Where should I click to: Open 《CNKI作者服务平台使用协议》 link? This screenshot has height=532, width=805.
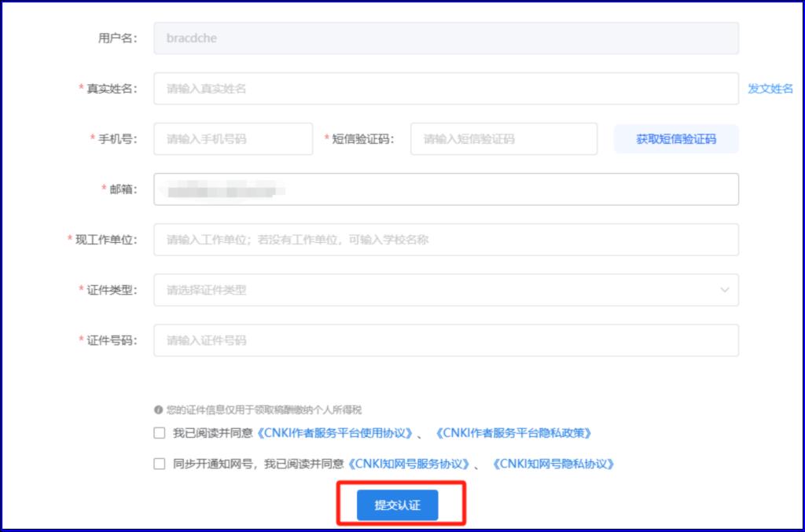click(337, 433)
